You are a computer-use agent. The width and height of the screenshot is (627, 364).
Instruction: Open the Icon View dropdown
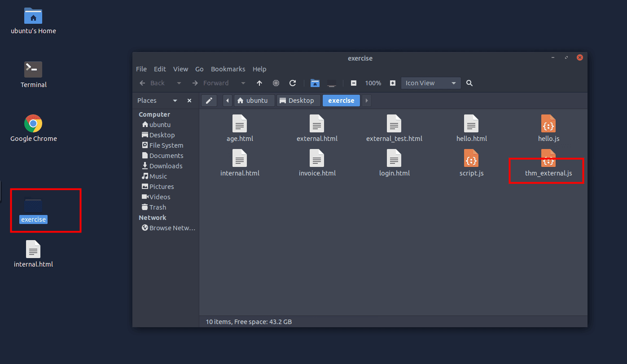430,83
